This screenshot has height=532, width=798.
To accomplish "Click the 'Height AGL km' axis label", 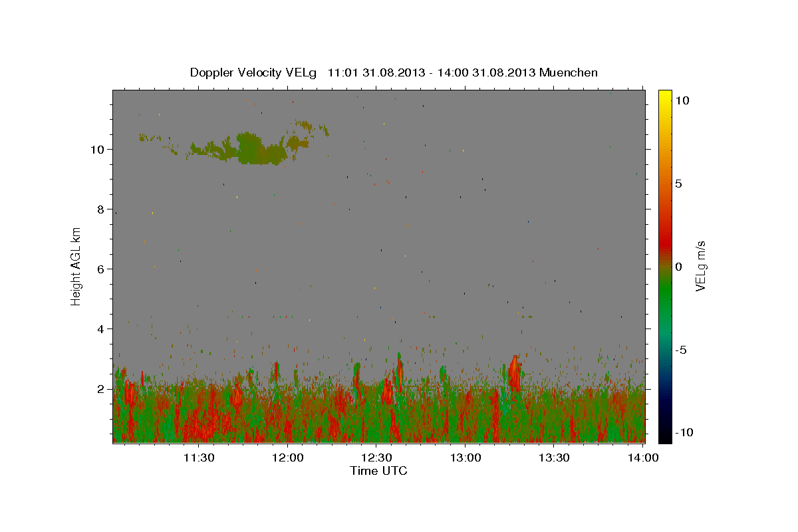I will [76, 266].
